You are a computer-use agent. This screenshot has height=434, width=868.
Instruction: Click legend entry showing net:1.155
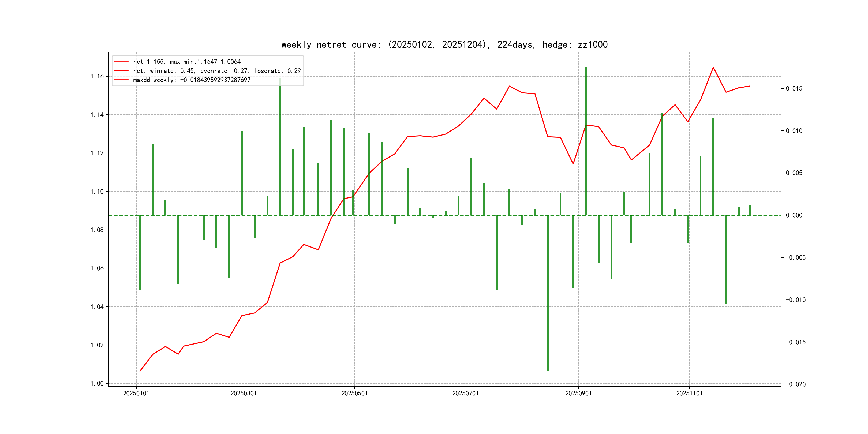pyautogui.click(x=187, y=62)
